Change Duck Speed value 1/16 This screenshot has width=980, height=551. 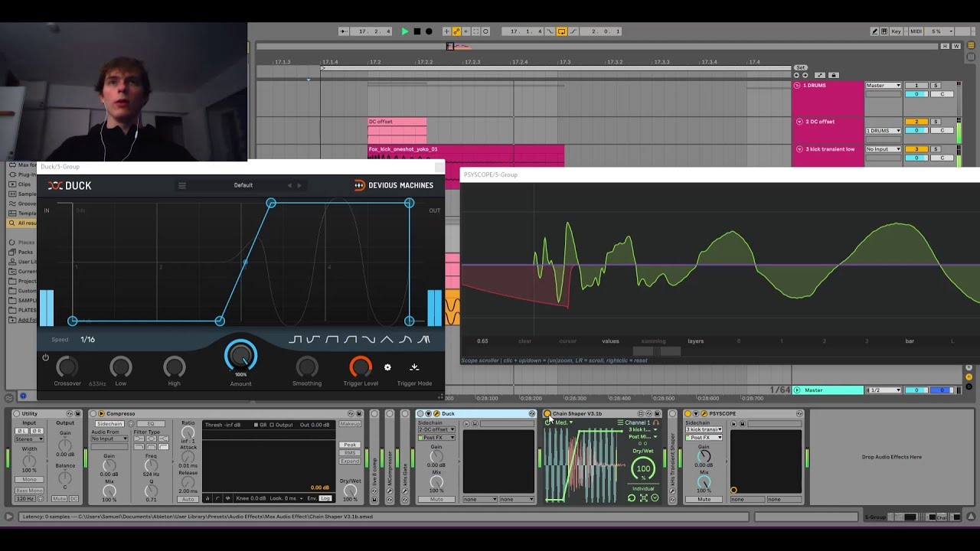pos(88,340)
